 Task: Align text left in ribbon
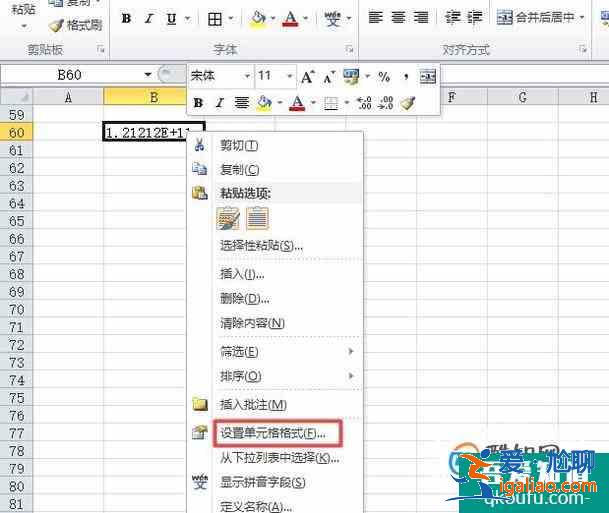pyautogui.click(x=376, y=17)
